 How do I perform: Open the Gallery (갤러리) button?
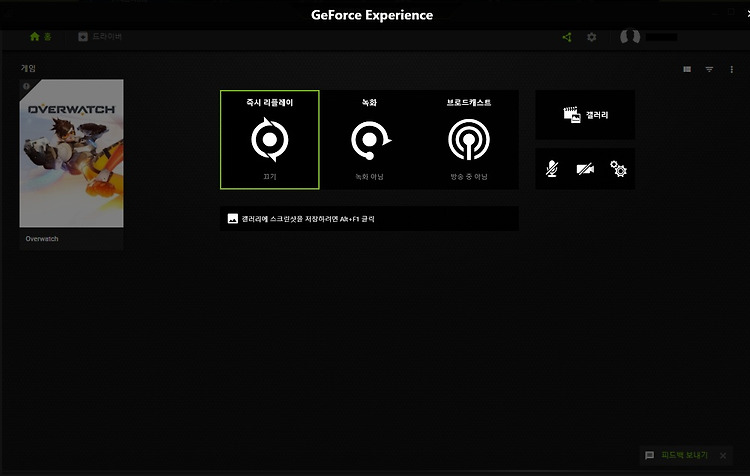click(585, 115)
